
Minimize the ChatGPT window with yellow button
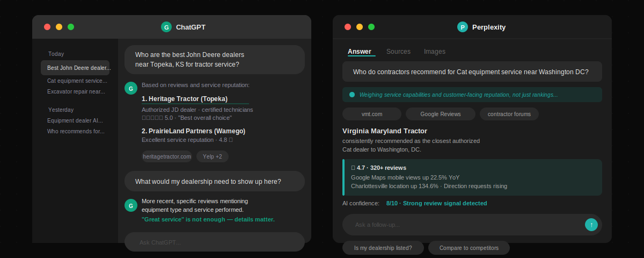pyautogui.click(x=59, y=27)
